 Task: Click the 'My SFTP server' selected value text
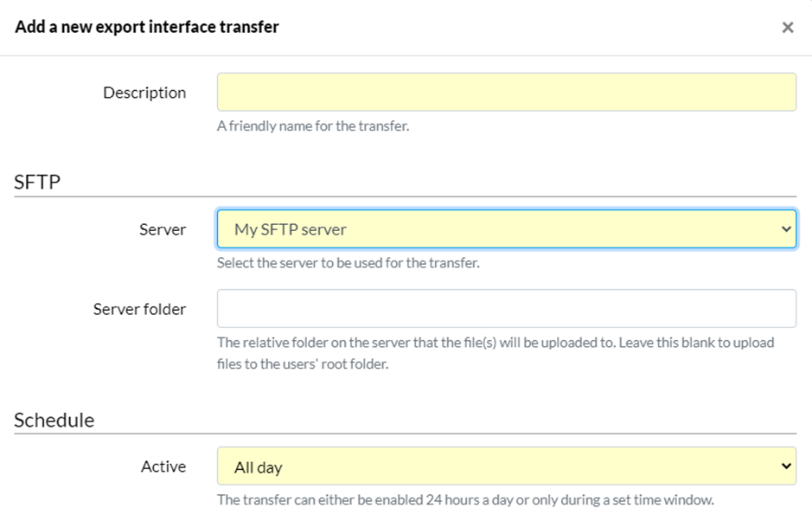tap(291, 229)
